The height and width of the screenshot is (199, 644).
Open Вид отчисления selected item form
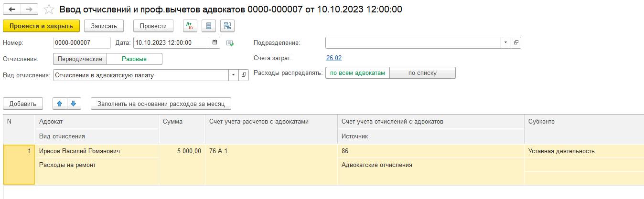tap(244, 75)
